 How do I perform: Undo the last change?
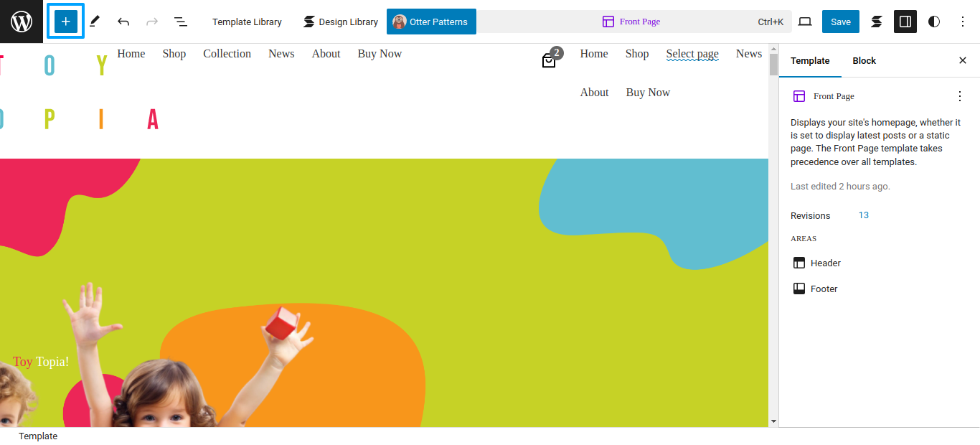[x=123, y=22]
